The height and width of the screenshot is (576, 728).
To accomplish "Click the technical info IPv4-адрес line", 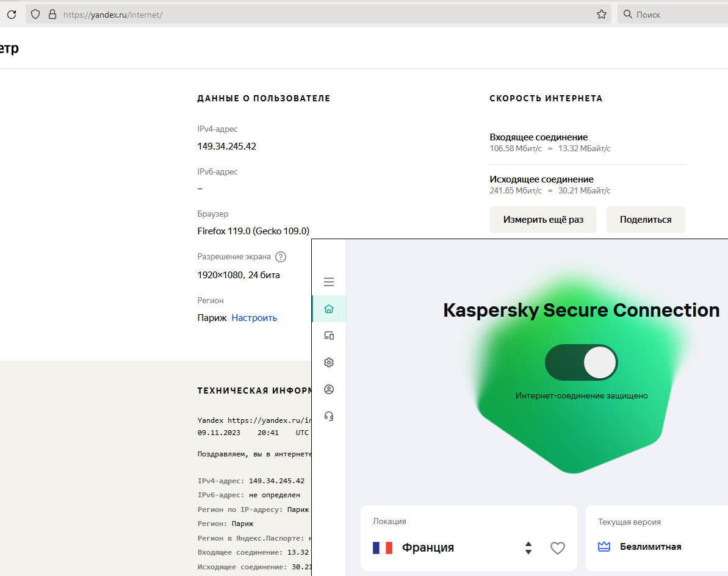I will 251,481.
